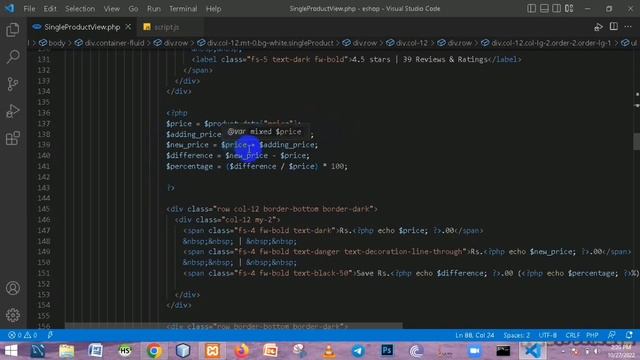
Task: Open Photoshop from the taskbar
Action: click(x=387, y=351)
